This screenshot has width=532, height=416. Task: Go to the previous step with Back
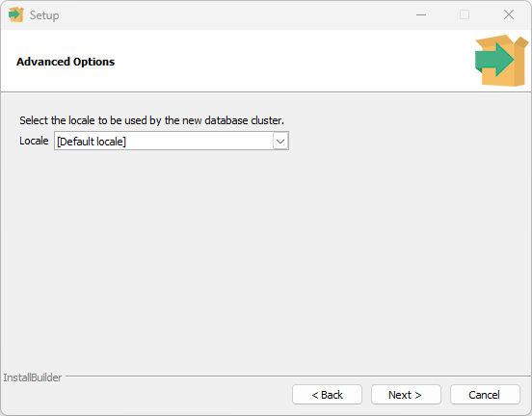(x=327, y=395)
